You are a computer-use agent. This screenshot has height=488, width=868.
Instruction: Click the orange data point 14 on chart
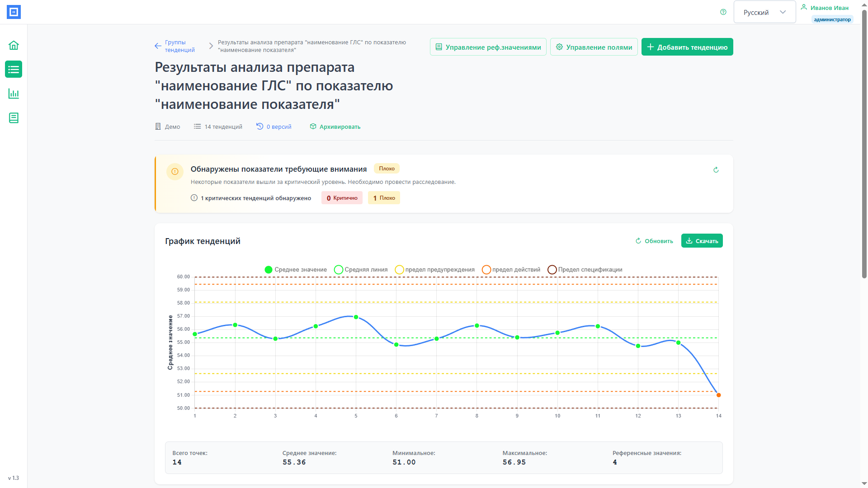(718, 395)
